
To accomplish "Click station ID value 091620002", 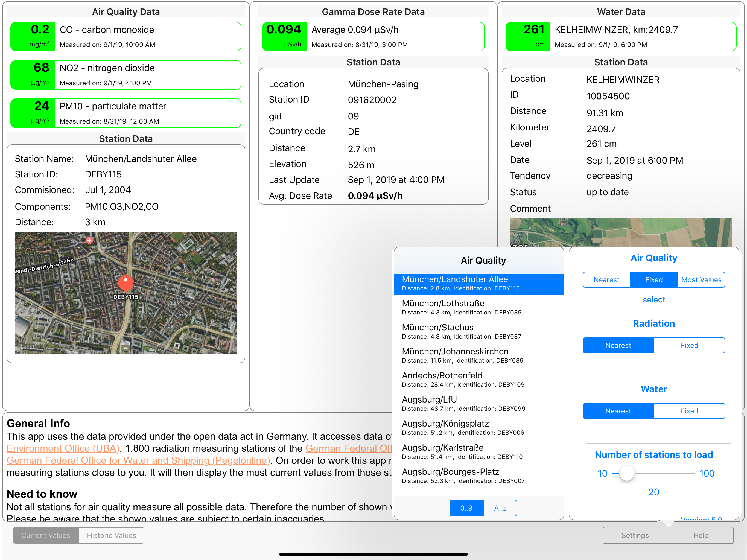I will click(372, 100).
